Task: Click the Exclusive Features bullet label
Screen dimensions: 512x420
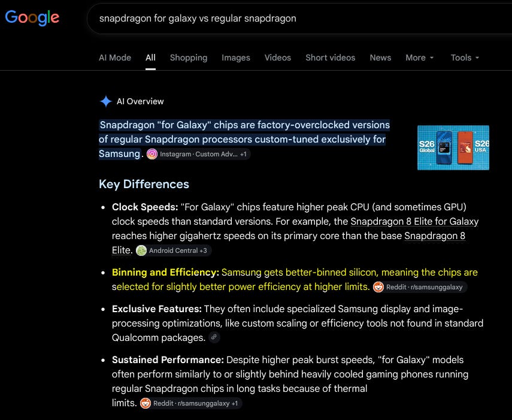Action: 157,309
